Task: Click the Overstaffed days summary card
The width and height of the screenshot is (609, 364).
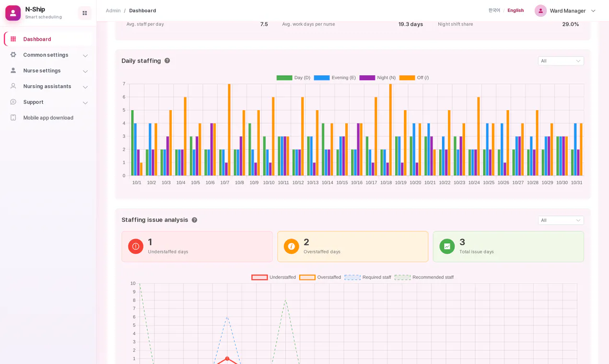Action: click(x=352, y=247)
